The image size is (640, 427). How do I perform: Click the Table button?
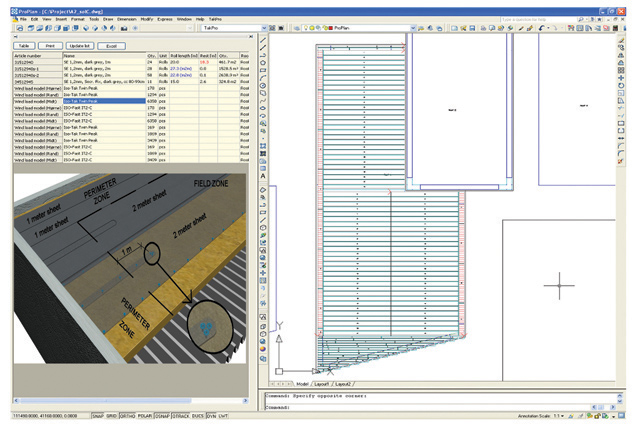click(24, 46)
